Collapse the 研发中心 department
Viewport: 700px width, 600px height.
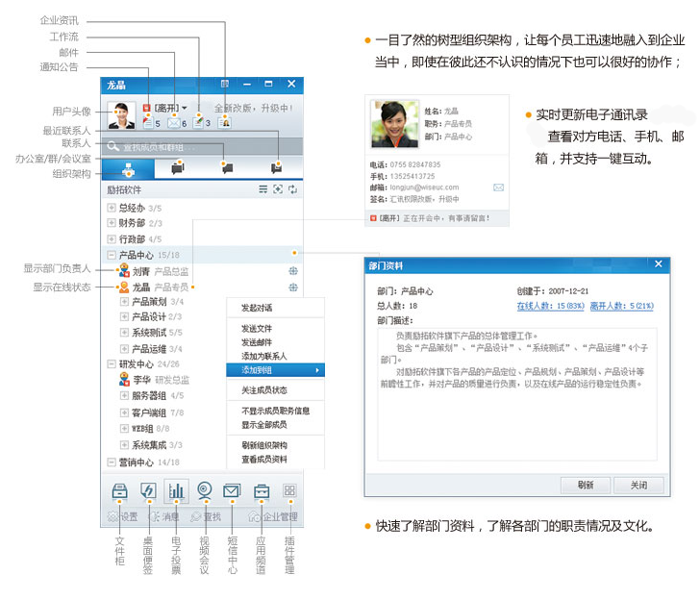click(112, 363)
